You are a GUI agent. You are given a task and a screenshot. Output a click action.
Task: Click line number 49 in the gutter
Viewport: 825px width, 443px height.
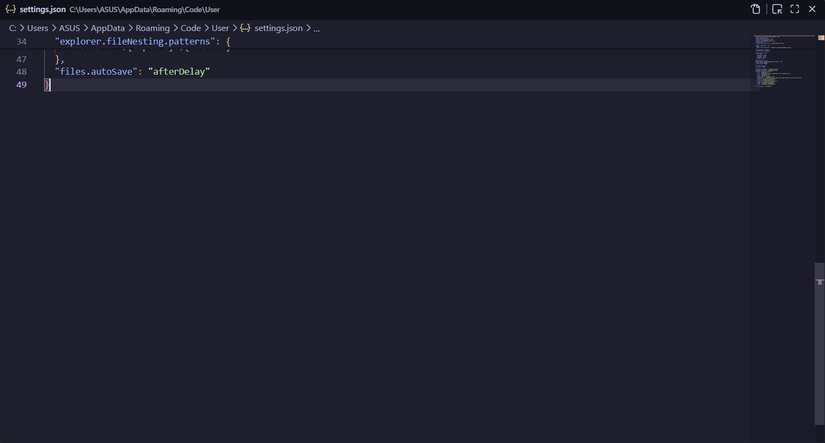[22, 85]
